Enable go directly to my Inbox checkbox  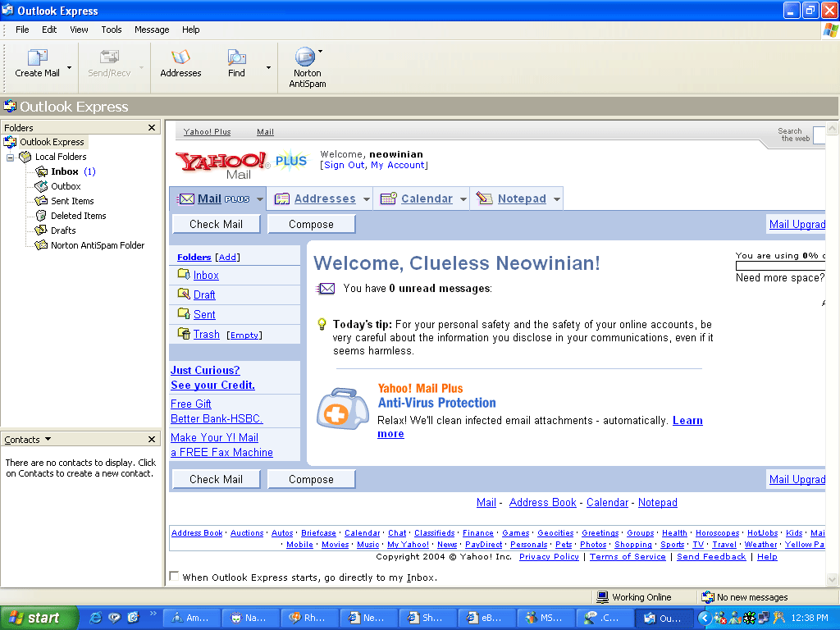[174, 576]
